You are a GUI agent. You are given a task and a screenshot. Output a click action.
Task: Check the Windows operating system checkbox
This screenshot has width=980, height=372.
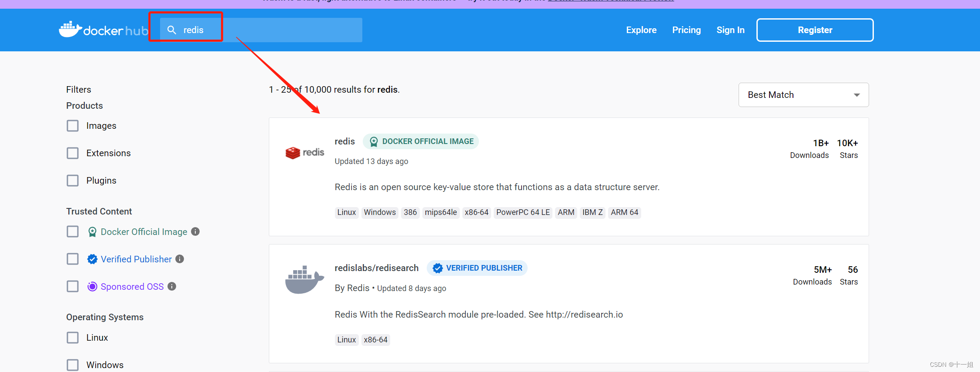click(73, 365)
